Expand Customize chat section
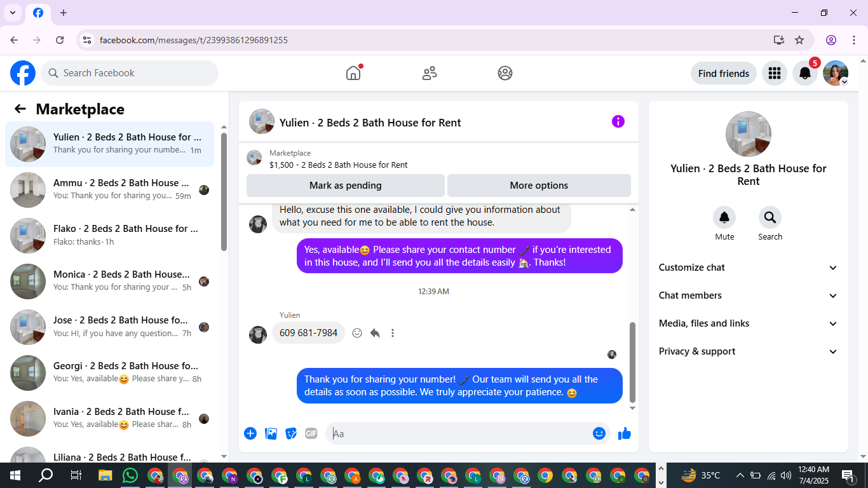 [749, 268]
